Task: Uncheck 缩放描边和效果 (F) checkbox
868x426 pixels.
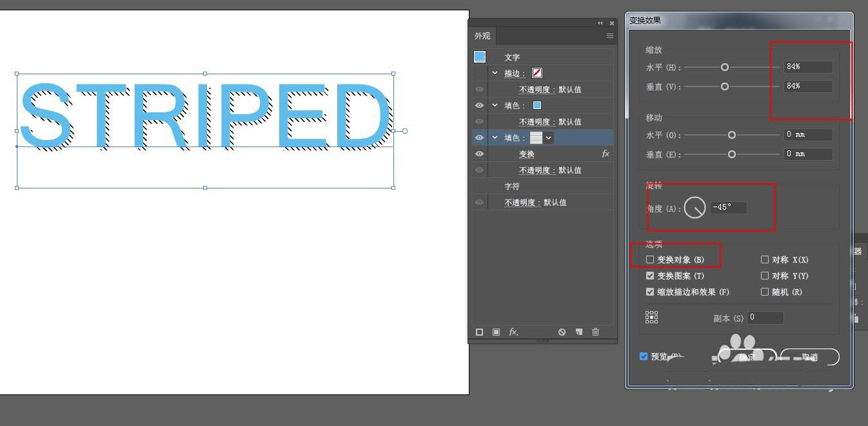Action: pos(650,292)
